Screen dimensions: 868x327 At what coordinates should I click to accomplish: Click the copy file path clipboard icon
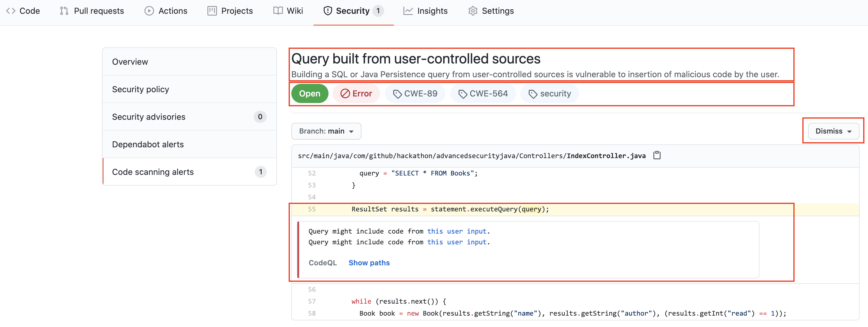pos(657,155)
